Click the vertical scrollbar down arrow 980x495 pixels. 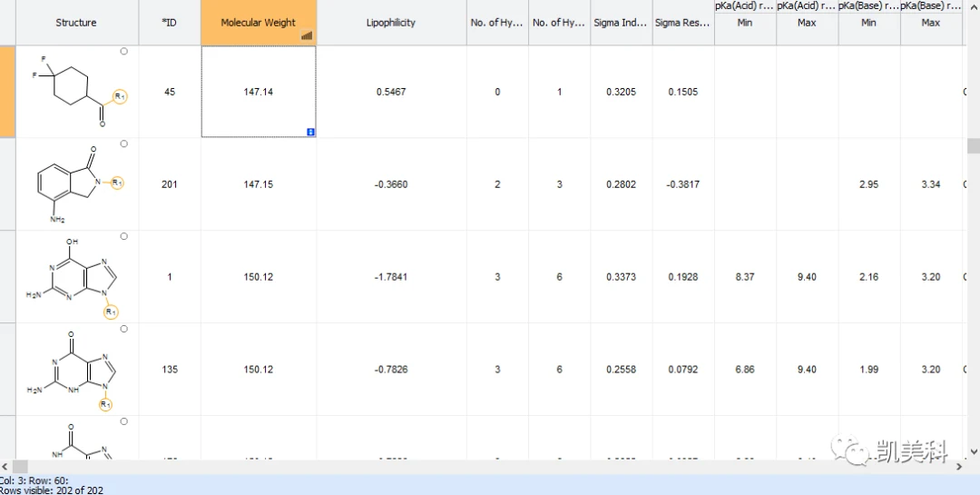(974, 451)
